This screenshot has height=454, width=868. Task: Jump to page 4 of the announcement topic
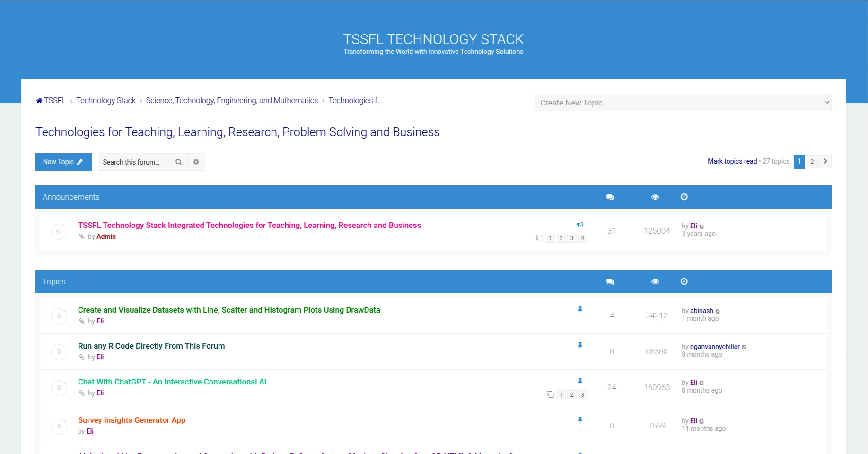point(583,238)
